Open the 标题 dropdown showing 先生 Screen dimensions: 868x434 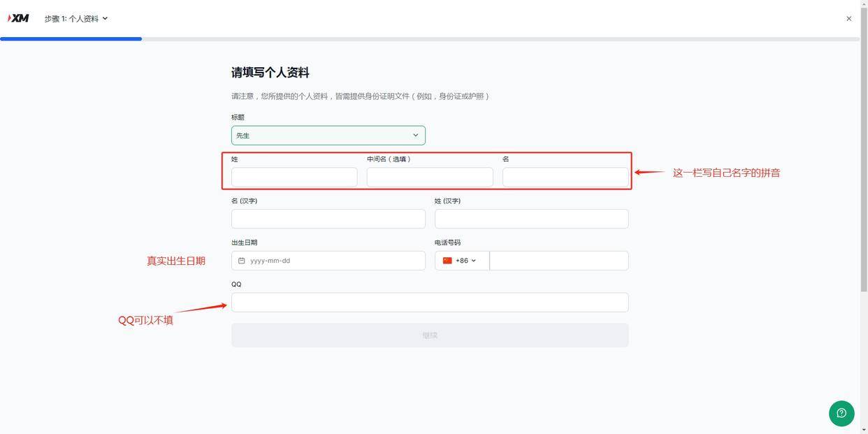point(328,135)
